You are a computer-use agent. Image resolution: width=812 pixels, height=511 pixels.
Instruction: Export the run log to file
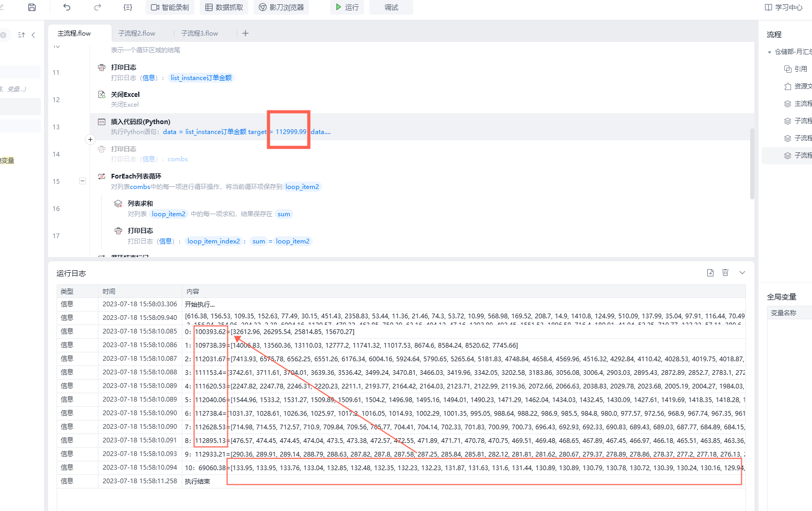coord(710,273)
